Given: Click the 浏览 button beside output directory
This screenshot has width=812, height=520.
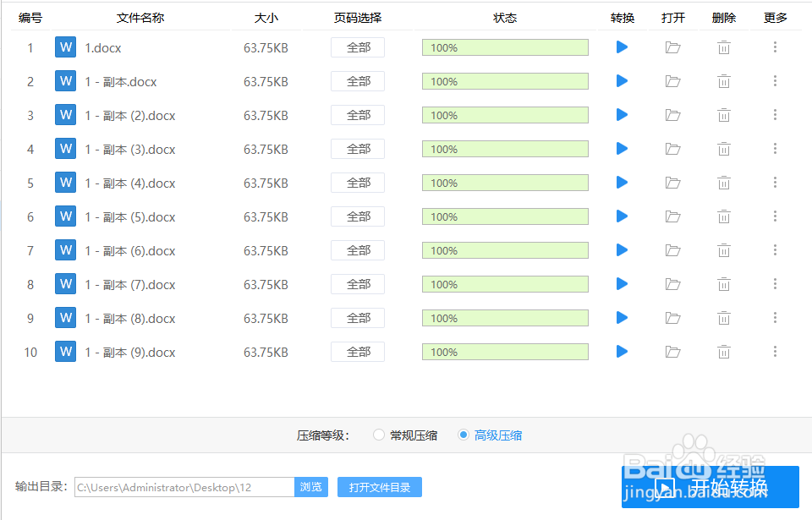Looking at the screenshot, I should pos(311,487).
